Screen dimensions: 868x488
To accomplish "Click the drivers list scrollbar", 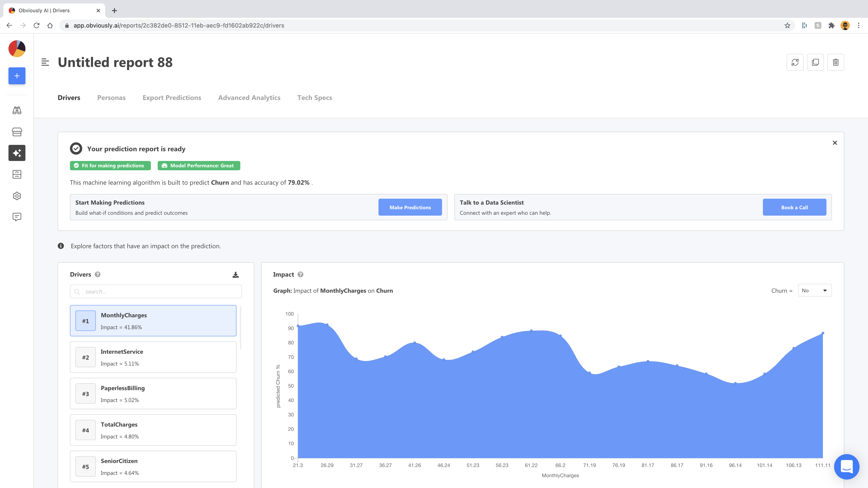I will pyautogui.click(x=241, y=328).
